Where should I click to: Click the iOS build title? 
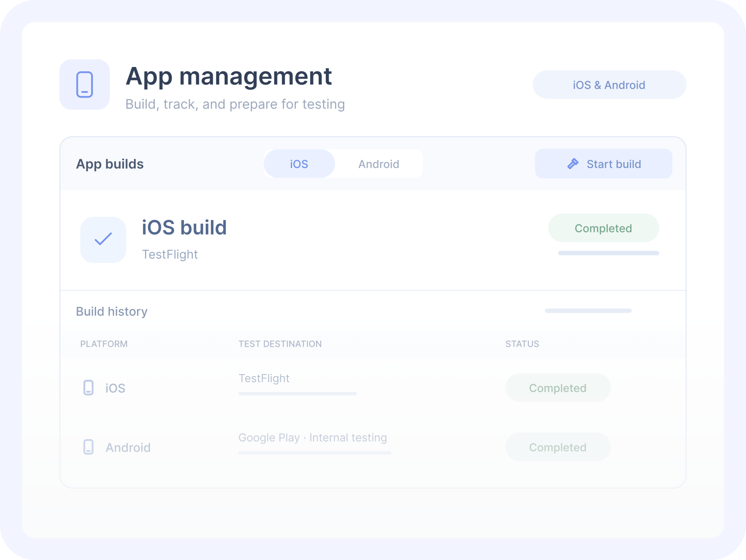[x=184, y=227]
